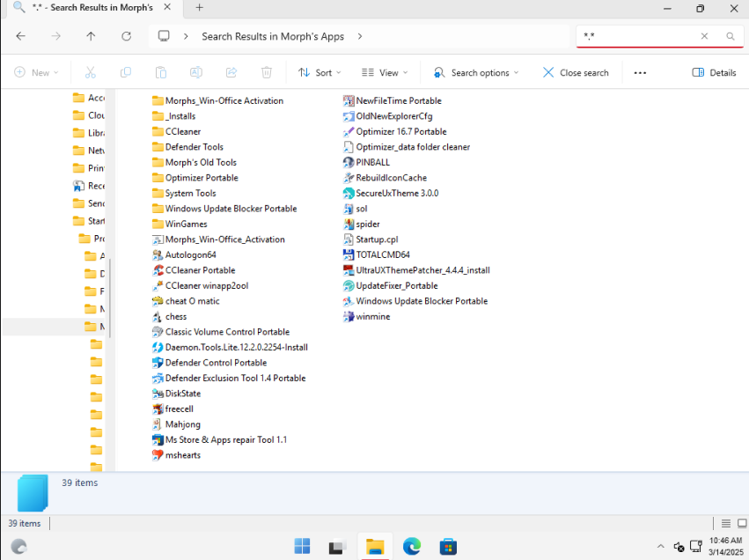
Task: Select the TOTALCMD64 icon
Action: coord(349,255)
